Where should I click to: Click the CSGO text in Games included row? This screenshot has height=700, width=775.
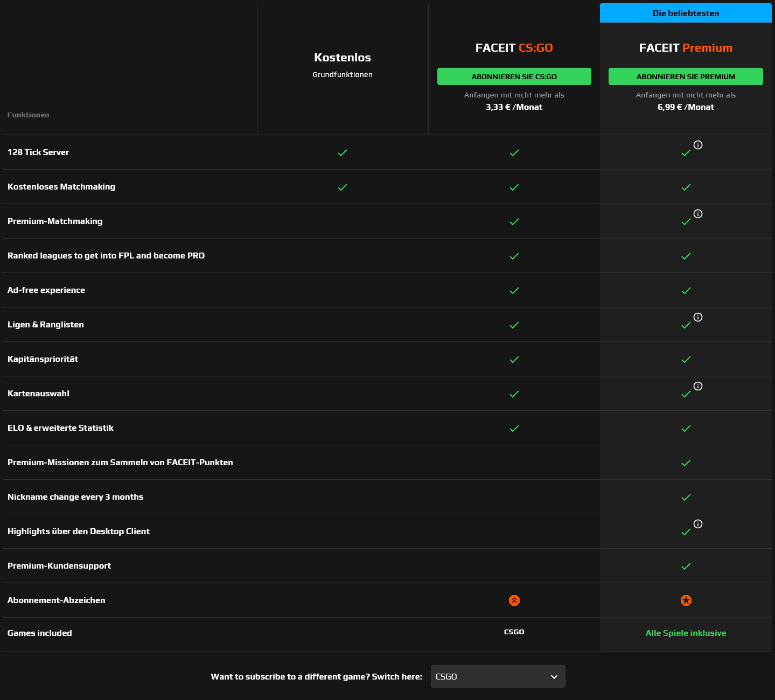pos(514,632)
